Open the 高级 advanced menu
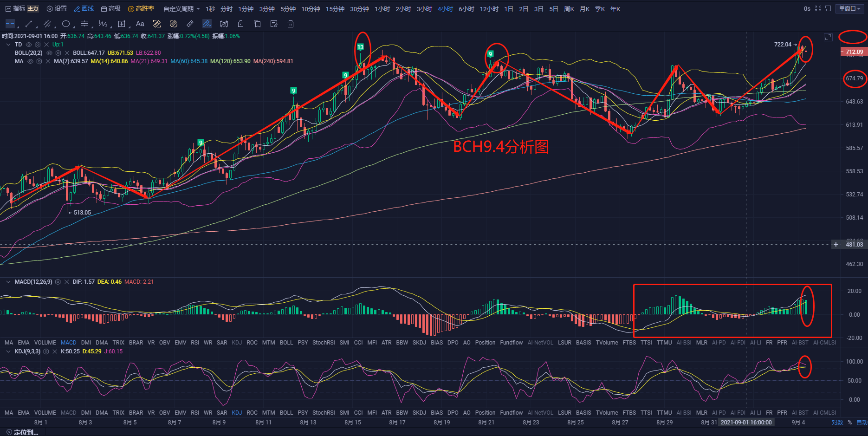 tap(110, 9)
